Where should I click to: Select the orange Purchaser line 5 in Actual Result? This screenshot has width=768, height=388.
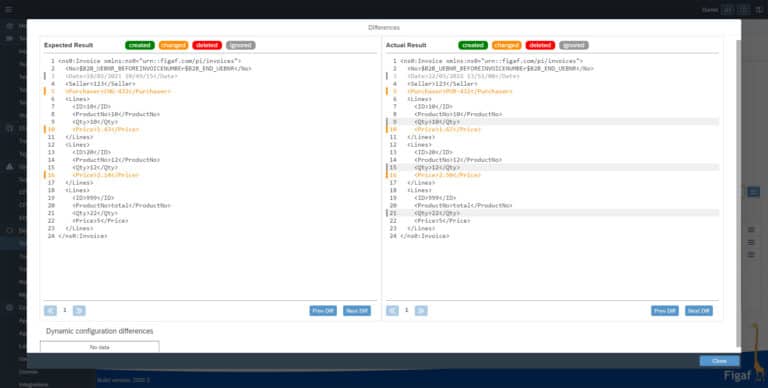(459, 91)
